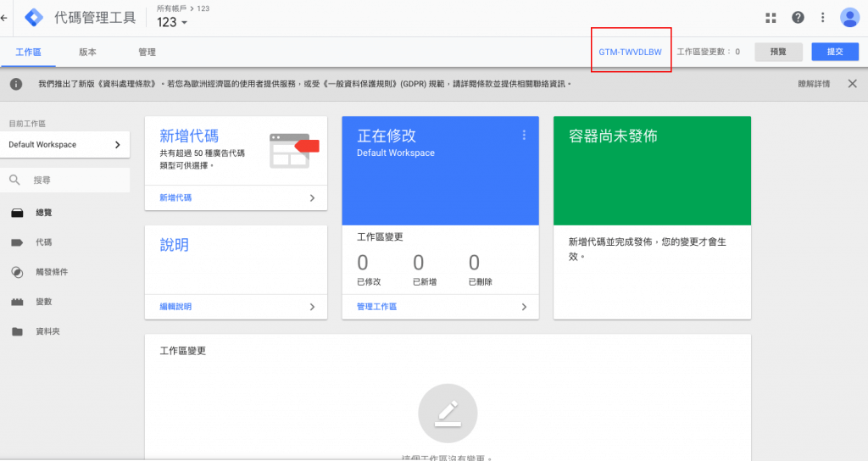
Task: Click the 編輯說明 link
Action: pos(175,307)
